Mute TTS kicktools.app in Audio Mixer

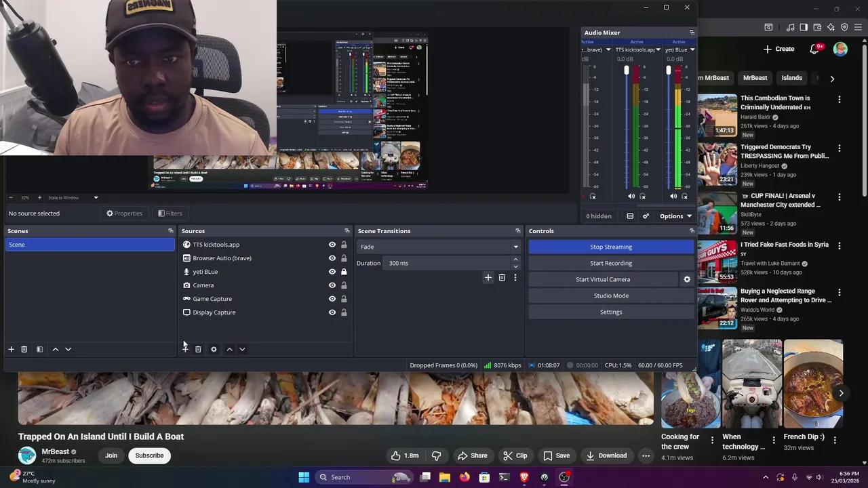(x=631, y=197)
